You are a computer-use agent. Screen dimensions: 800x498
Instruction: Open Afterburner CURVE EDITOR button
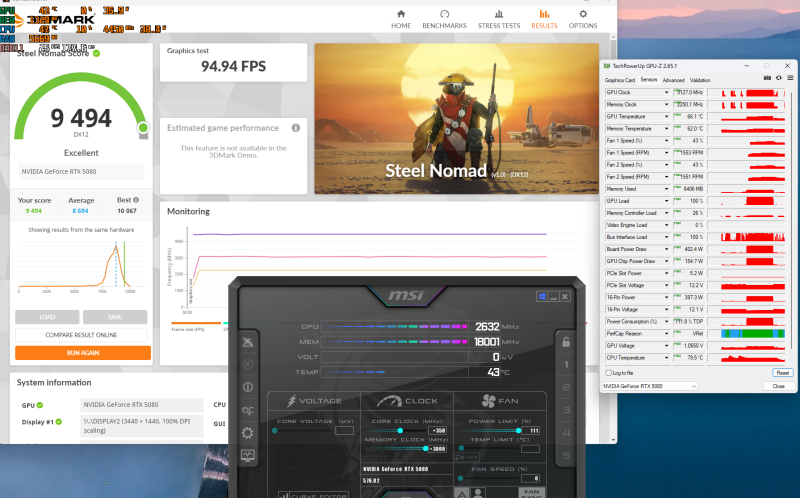[x=314, y=495]
